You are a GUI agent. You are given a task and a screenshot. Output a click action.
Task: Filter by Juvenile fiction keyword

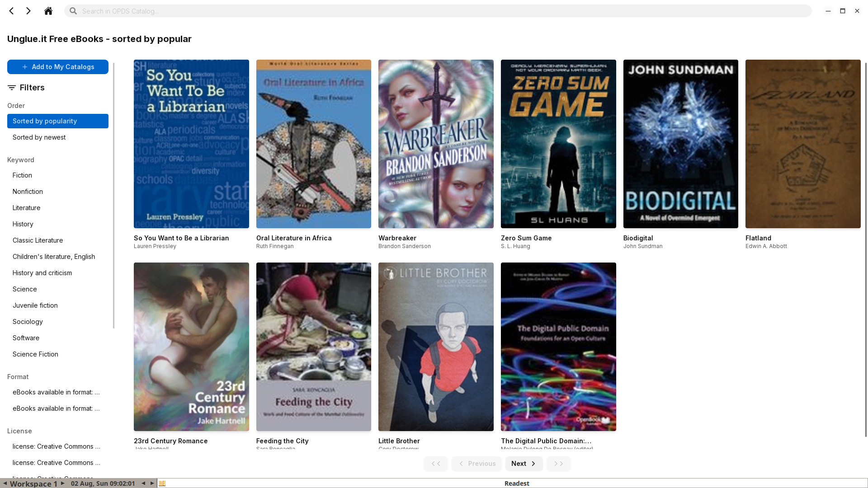tap(58, 305)
